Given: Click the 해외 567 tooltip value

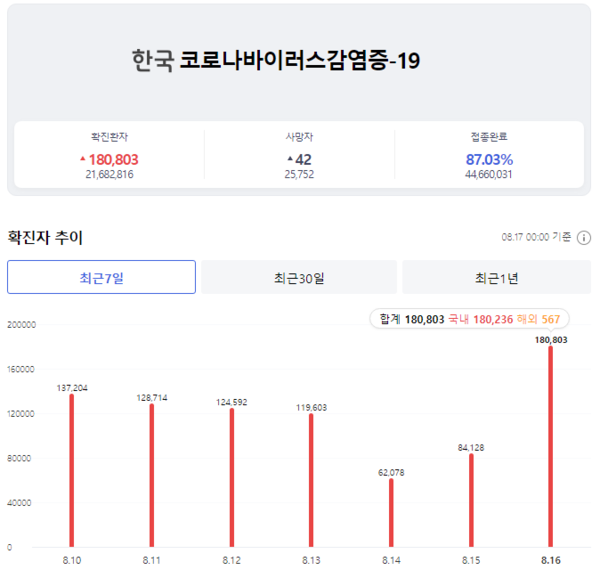Looking at the screenshot, I should 538,319.
